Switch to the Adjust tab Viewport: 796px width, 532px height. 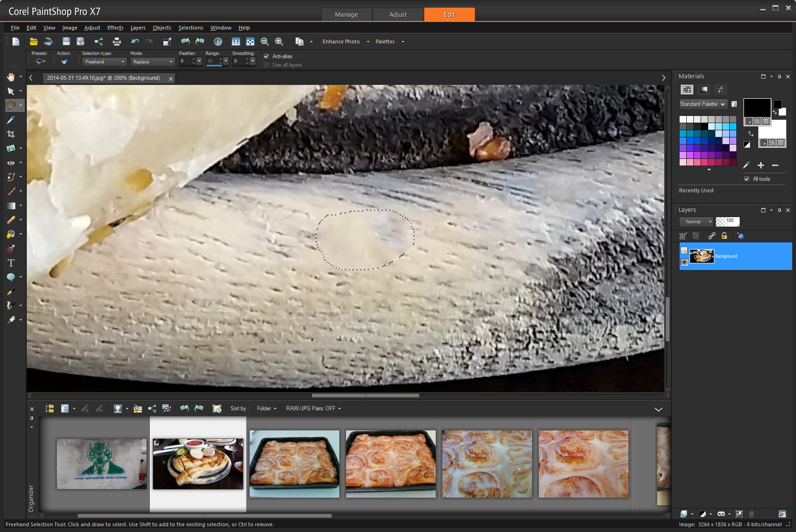tap(398, 14)
